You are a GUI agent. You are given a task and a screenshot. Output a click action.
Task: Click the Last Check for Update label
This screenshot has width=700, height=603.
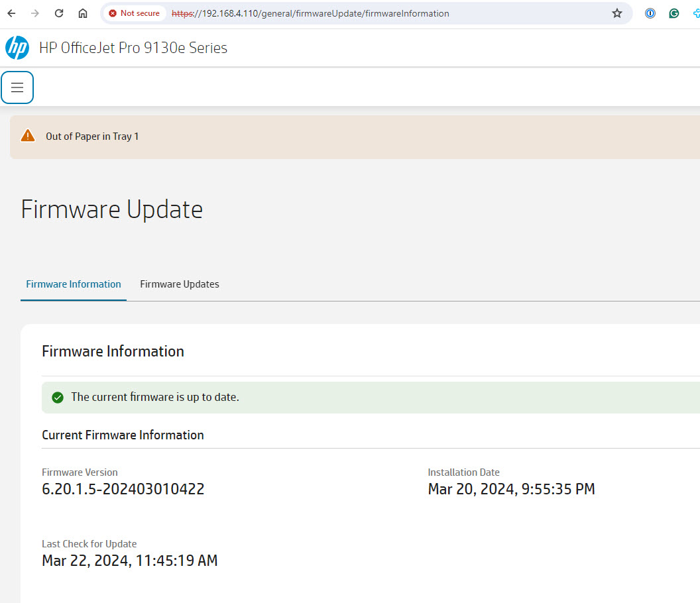click(x=89, y=544)
